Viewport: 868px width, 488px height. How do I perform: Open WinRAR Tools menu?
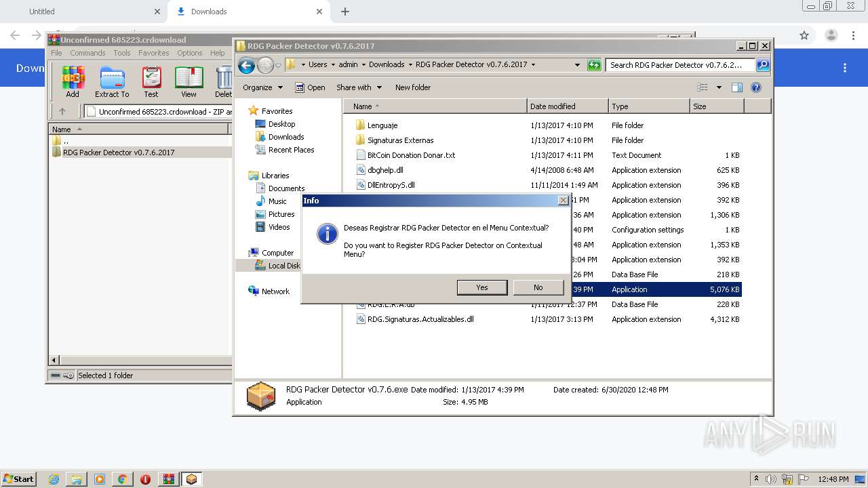pos(122,53)
